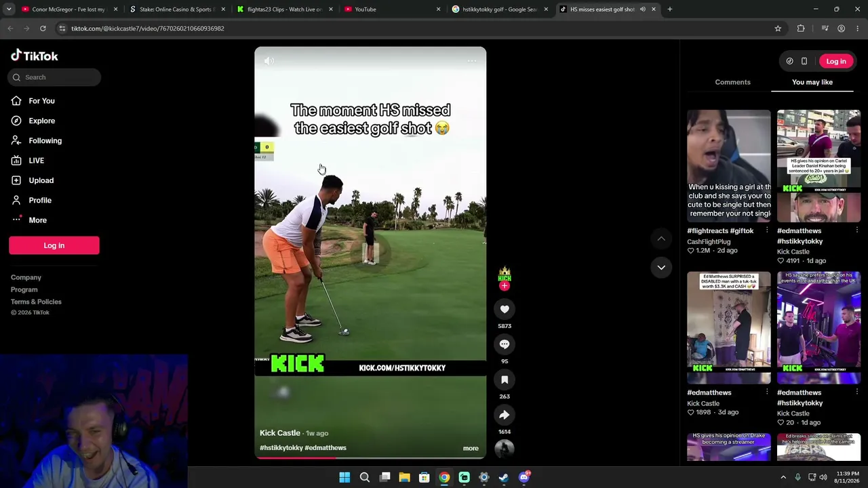
Task: Open the TikTok coins icon near Log in
Action: click(789, 61)
